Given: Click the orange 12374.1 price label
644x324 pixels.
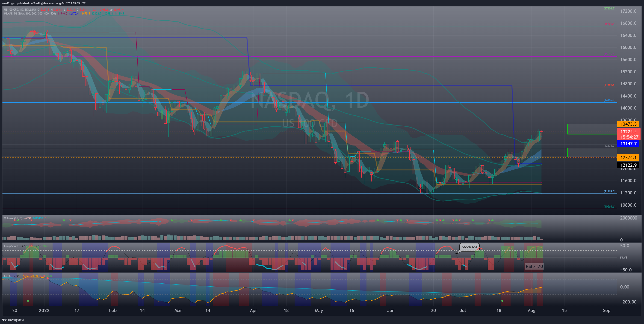Looking at the screenshot, I should pos(628,157).
